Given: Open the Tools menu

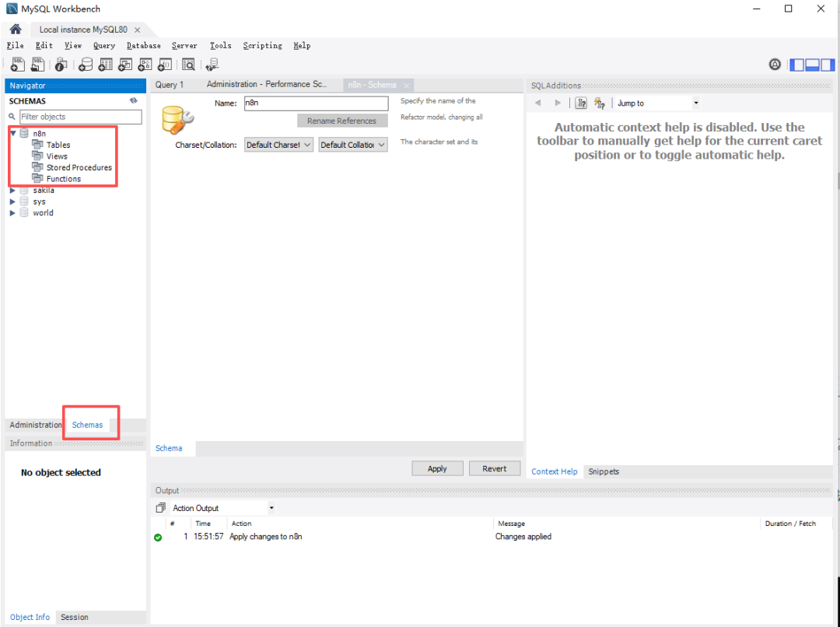Looking at the screenshot, I should [220, 46].
